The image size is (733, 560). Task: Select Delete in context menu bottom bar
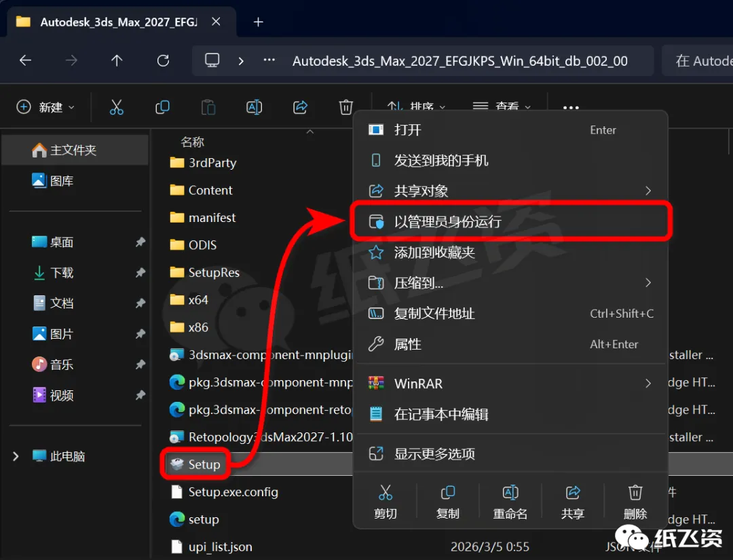[x=635, y=502]
